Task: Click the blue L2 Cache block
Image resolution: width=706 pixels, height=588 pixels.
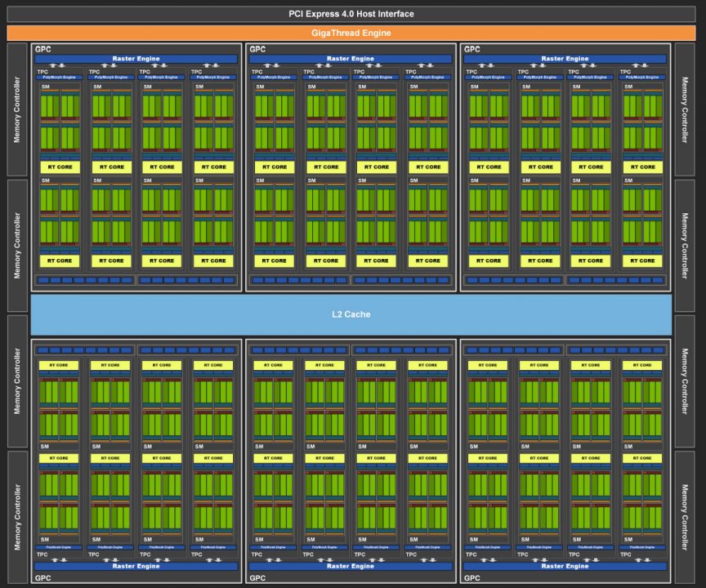Action: coord(351,314)
